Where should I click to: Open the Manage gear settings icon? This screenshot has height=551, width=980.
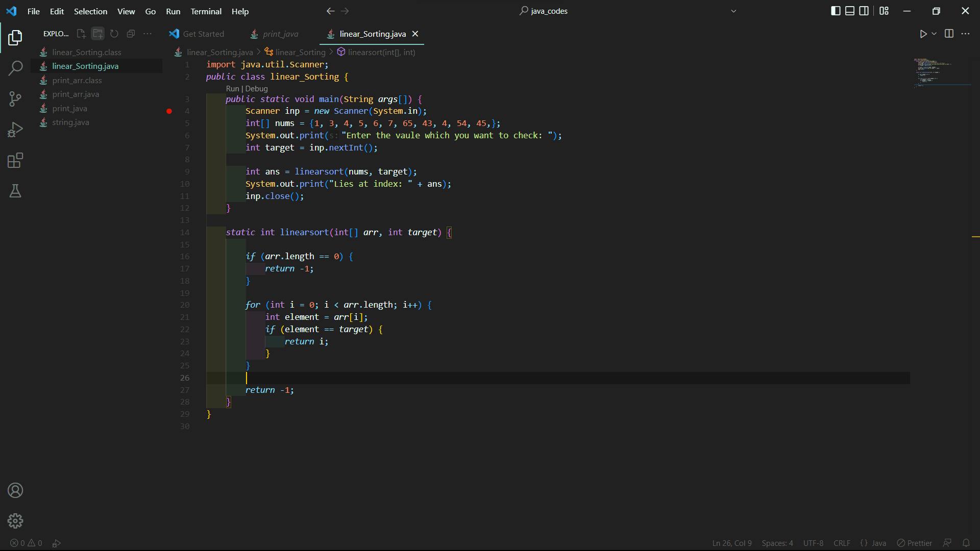click(15, 521)
